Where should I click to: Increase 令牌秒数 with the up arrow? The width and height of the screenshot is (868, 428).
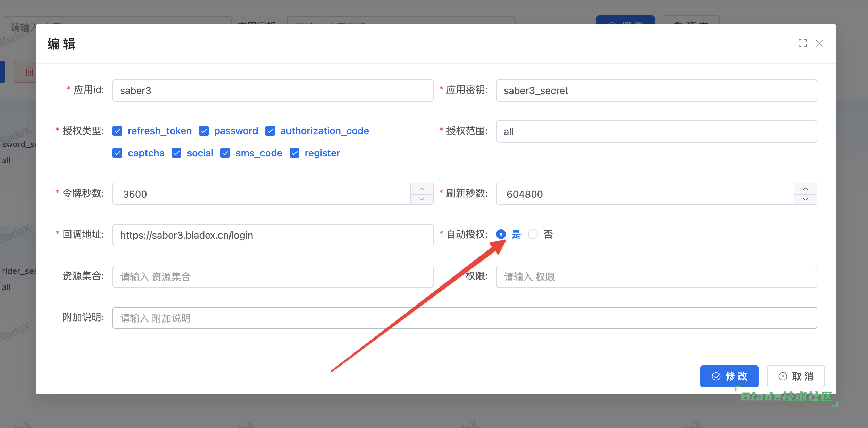(x=422, y=189)
